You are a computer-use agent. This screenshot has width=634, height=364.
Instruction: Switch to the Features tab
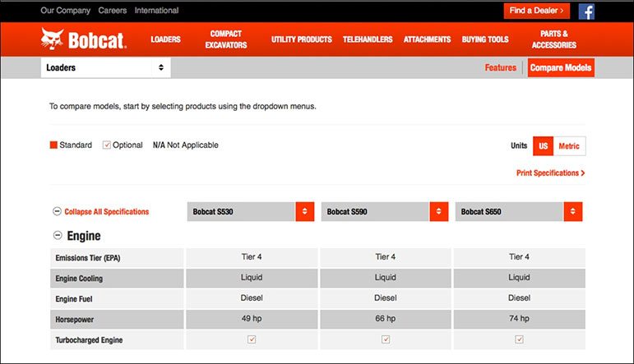(x=500, y=67)
